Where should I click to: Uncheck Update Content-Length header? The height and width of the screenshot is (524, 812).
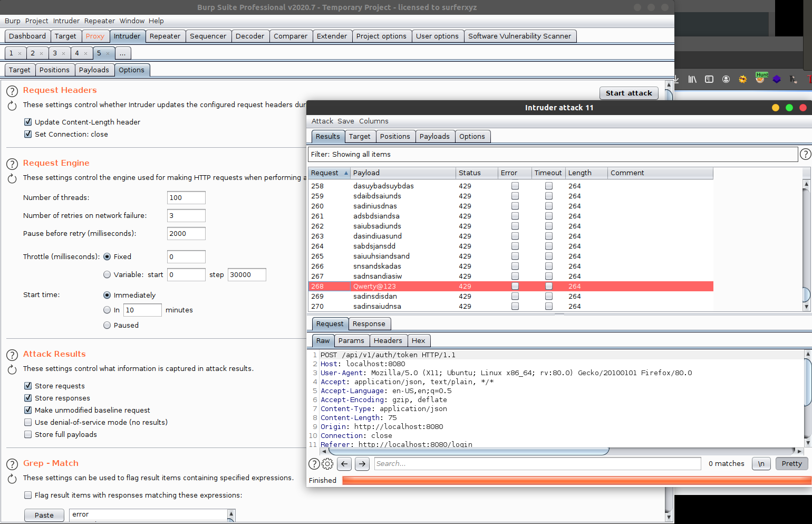(x=28, y=122)
